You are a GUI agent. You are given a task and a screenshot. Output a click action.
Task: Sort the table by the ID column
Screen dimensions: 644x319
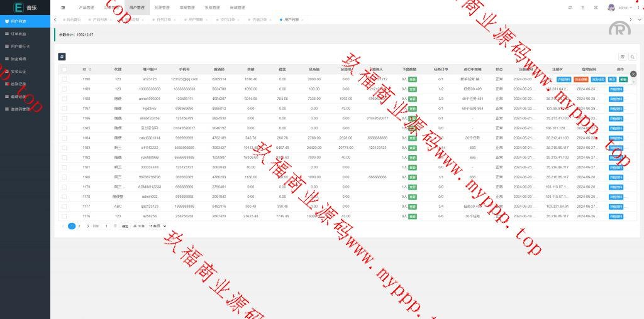tap(90, 69)
